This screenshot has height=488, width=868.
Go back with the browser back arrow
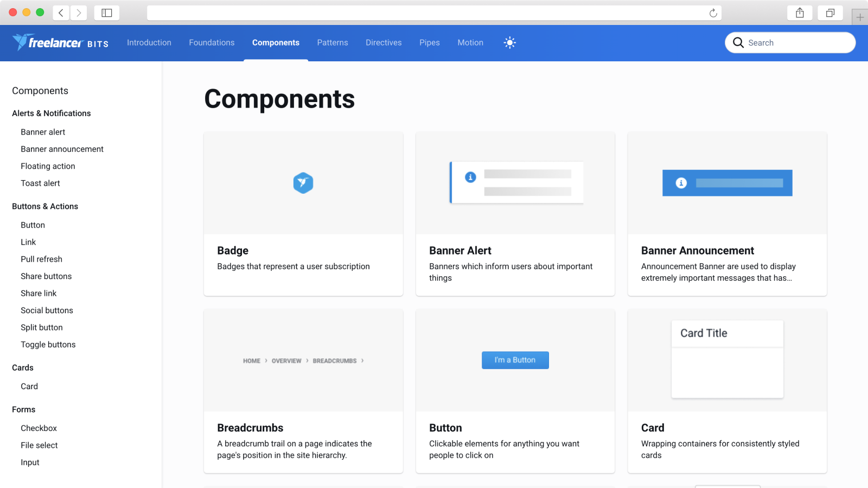point(61,13)
